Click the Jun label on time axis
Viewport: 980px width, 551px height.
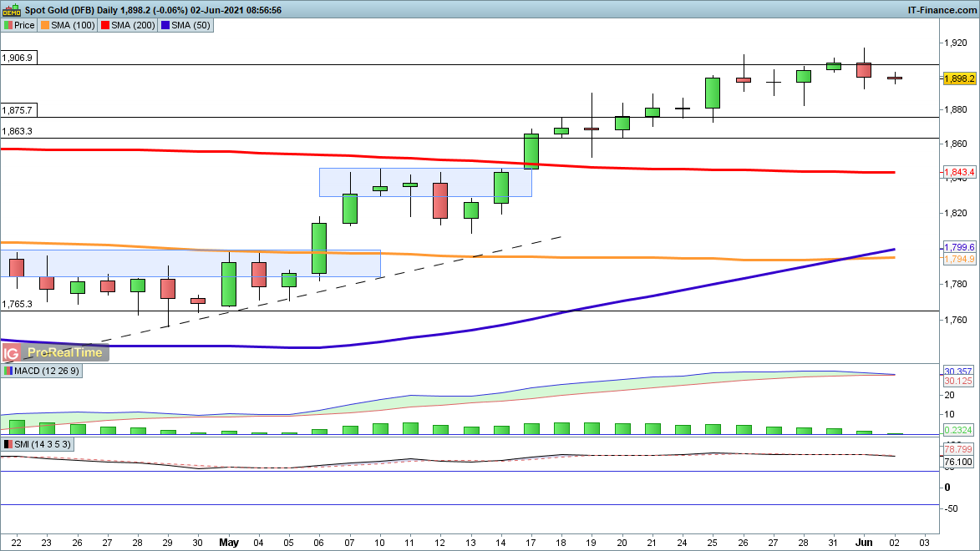pyautogui.click(x=865, y=542)
